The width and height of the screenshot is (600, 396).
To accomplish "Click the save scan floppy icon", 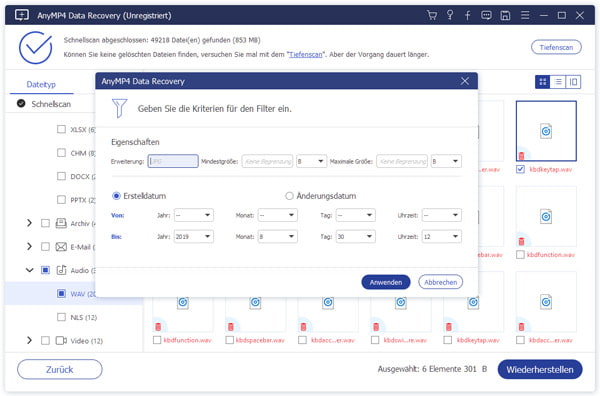I will click(505, 15).
